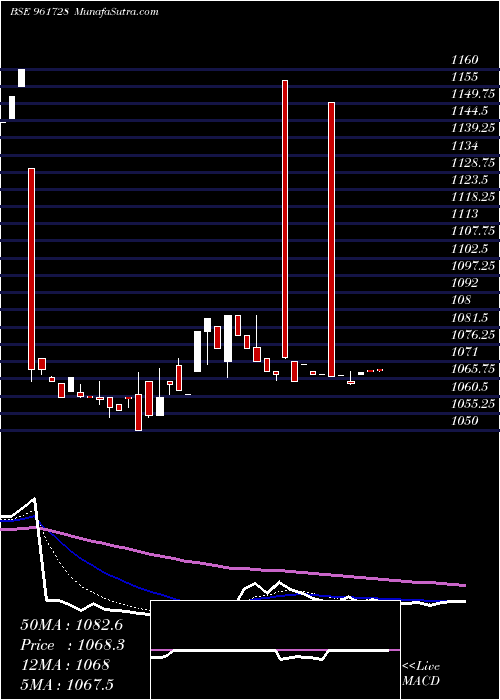The height and width of the screenshot is (700, 500).
Task: Click the 50MA : 1082.6 readout
Action: (x=72, y=625)
